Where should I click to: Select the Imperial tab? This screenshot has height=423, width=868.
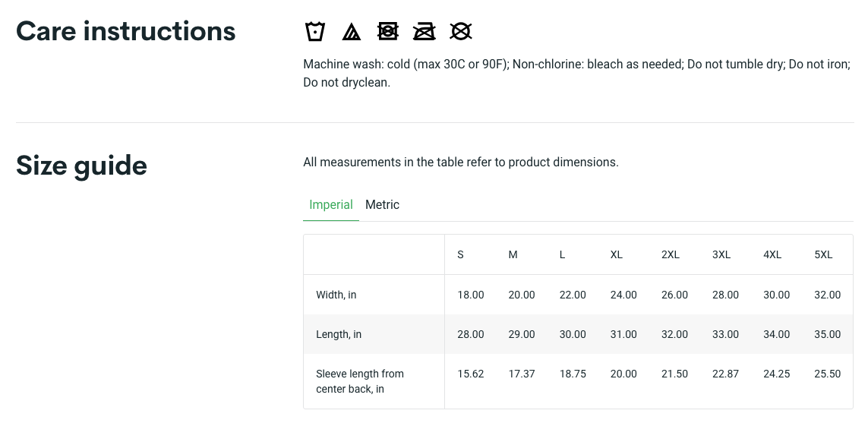coord(331,205)
